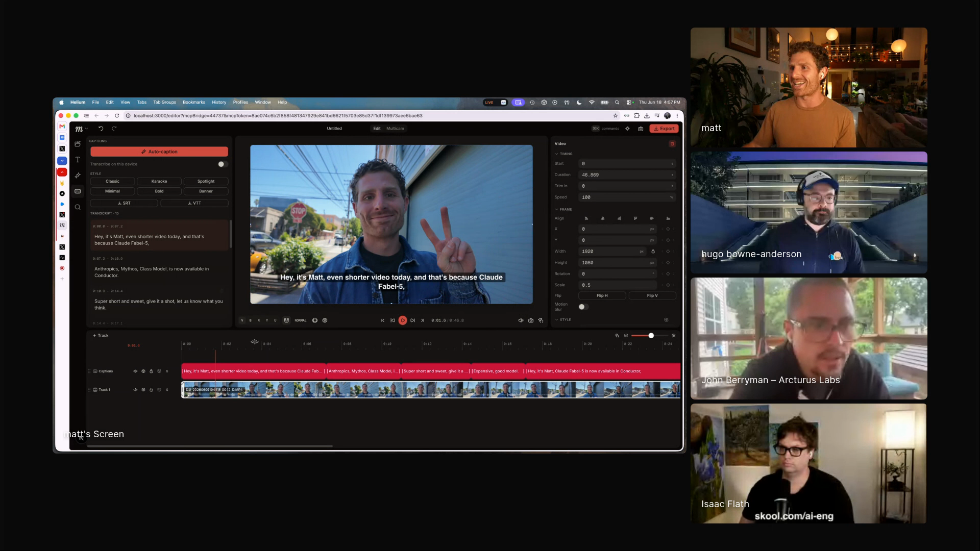Switch to the Multicam tab
The height and width of the screenshot is (551, 980).
(x=395, y=129)
